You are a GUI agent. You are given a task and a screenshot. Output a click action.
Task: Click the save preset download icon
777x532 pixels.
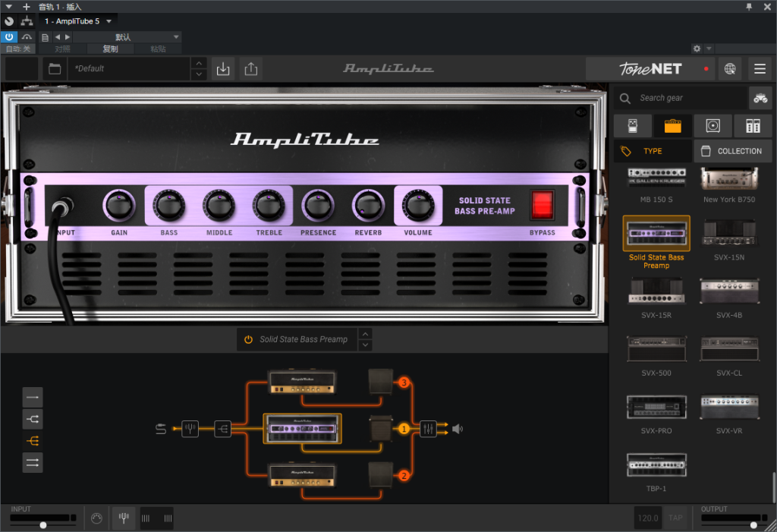(223, 69)
